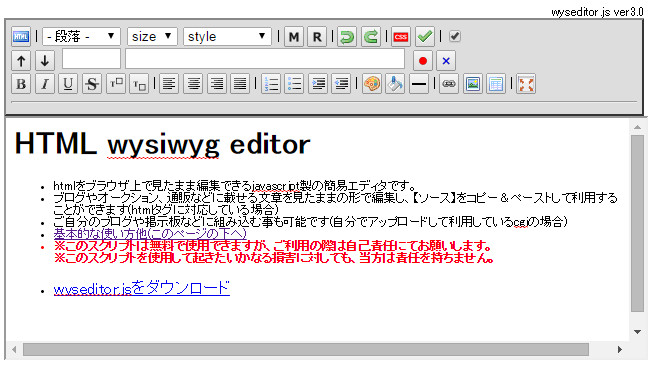Open the wyseditor.jsをダウンロード link

click(x=142, y=288)
